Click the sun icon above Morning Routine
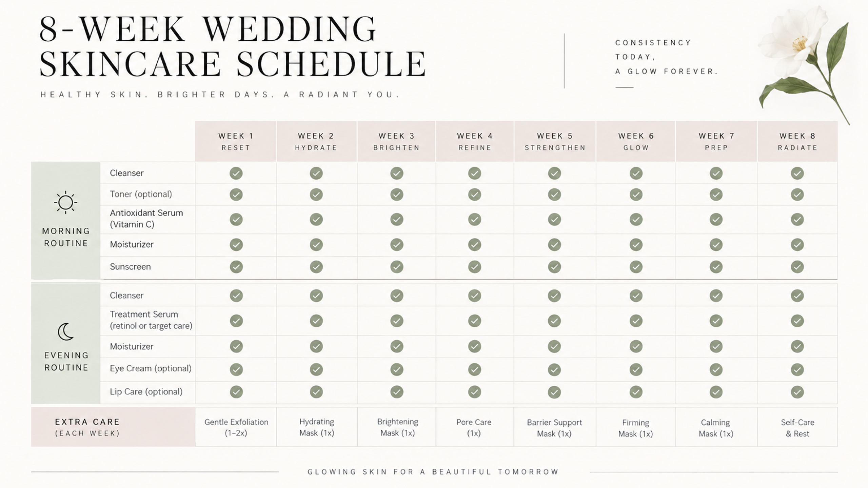The image size is (868, 488). [x=66, y=203]
